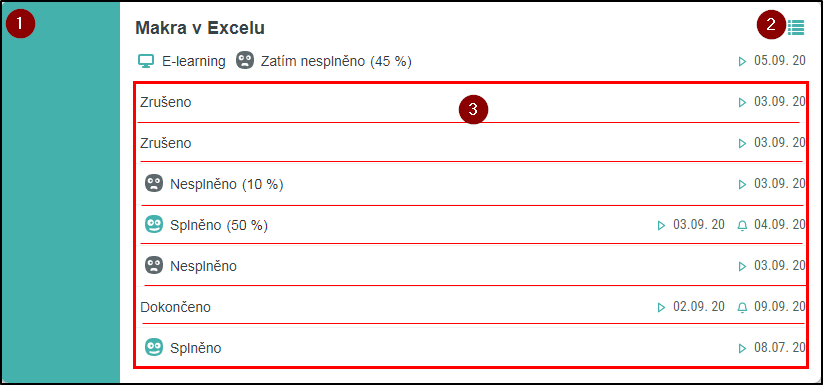This screenshot has height=385, width=823.
Task: Click the sad face next to Zatím nesplněno
Action: [245, 61]
